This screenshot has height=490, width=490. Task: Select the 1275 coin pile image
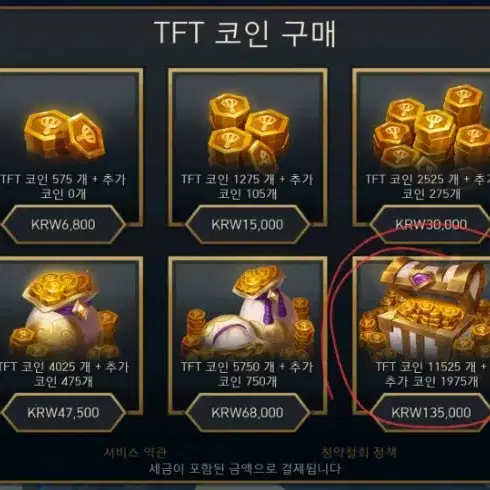point(248,132)
